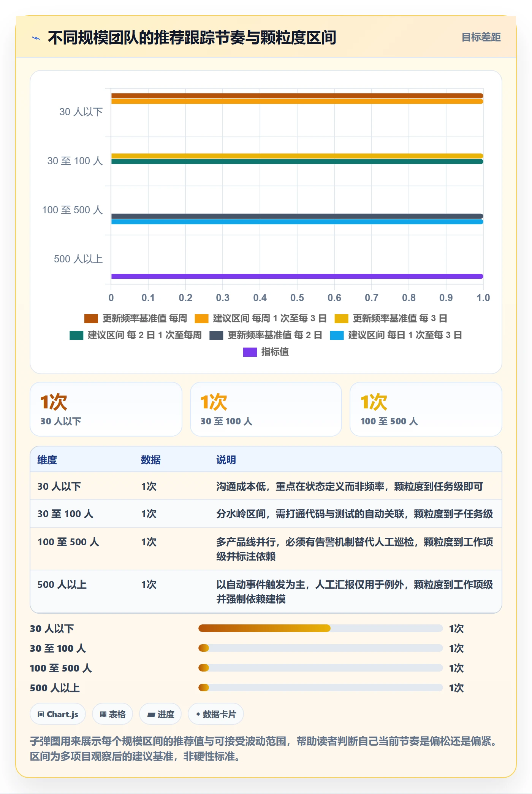Click description starting 分水岭区间
This screenshot has height=794, width=532.
click(x=355, y=514)
